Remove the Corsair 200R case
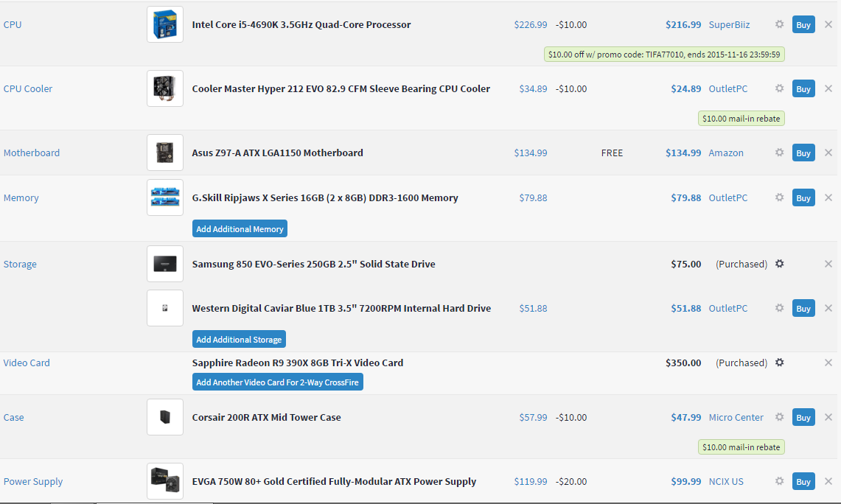The image size is (841, 504). point(828,417)
